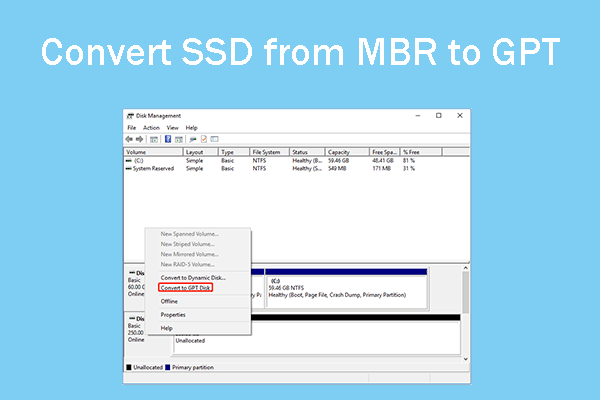Choose Convert to GPT Disk

click(x=186, y=288)
